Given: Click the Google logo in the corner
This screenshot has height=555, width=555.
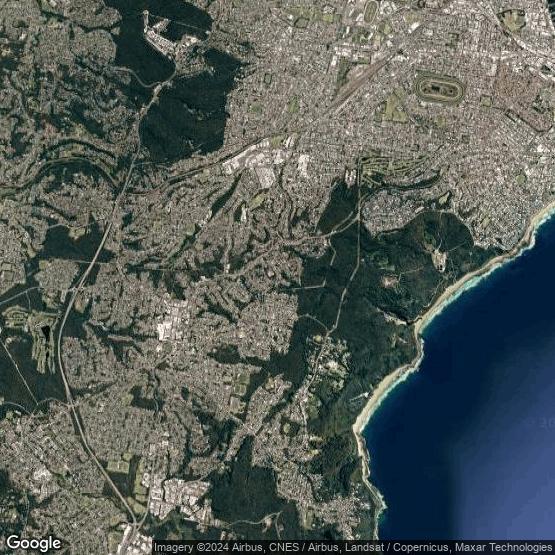Looking at the screenshot, I should point(34,543).
